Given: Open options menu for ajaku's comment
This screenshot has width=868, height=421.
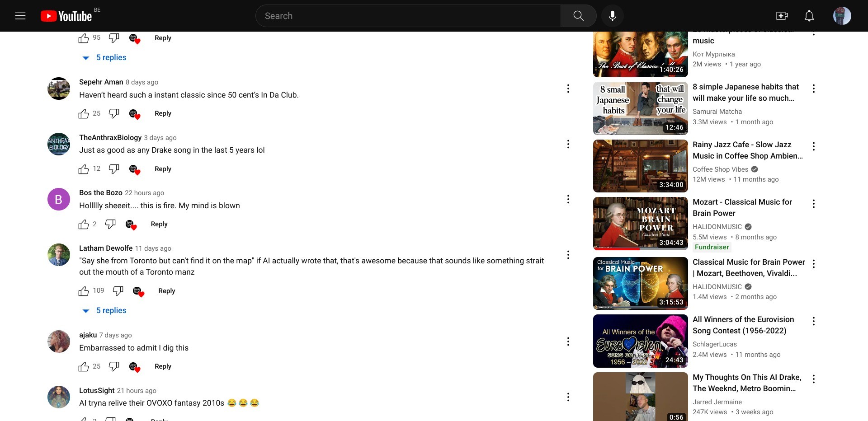Looking at the screenshot, I should click(568, 341).
